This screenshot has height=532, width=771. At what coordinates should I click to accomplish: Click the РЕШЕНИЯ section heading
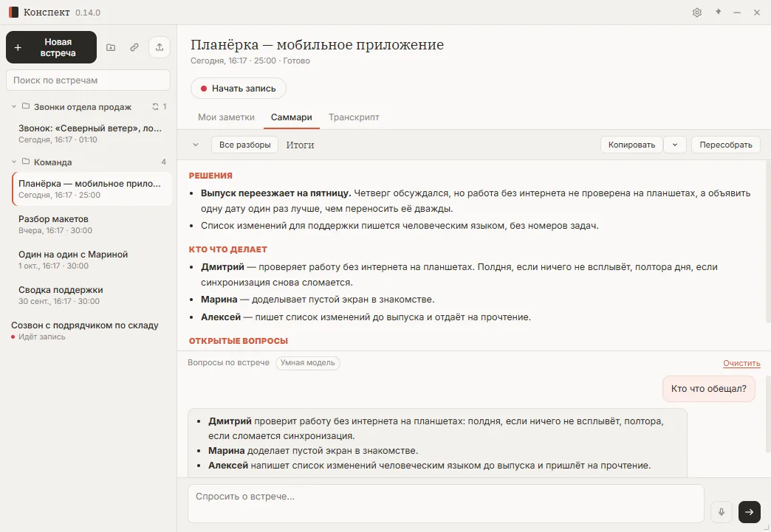pyautogui.click(x=210, y=176)
